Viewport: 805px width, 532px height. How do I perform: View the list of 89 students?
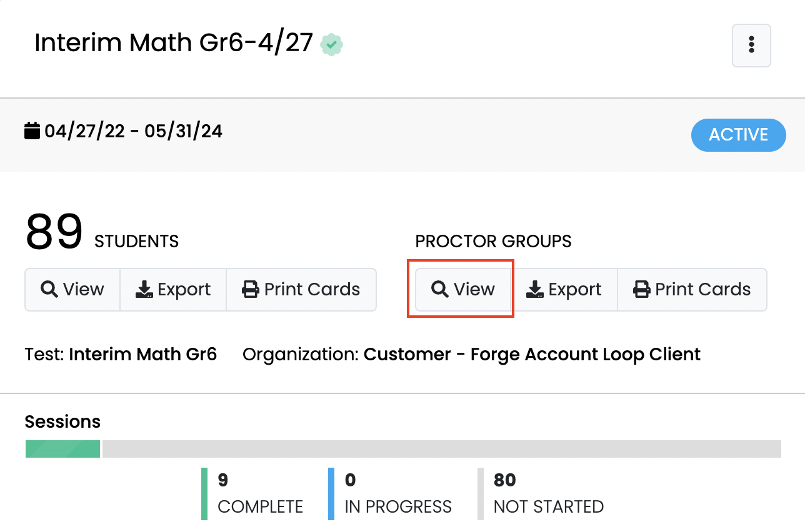[72, 289]
